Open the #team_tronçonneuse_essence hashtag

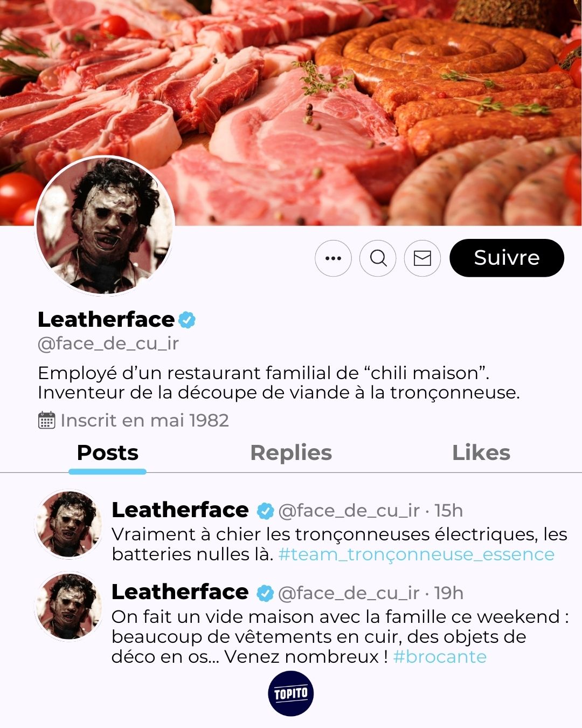(417, 554)
